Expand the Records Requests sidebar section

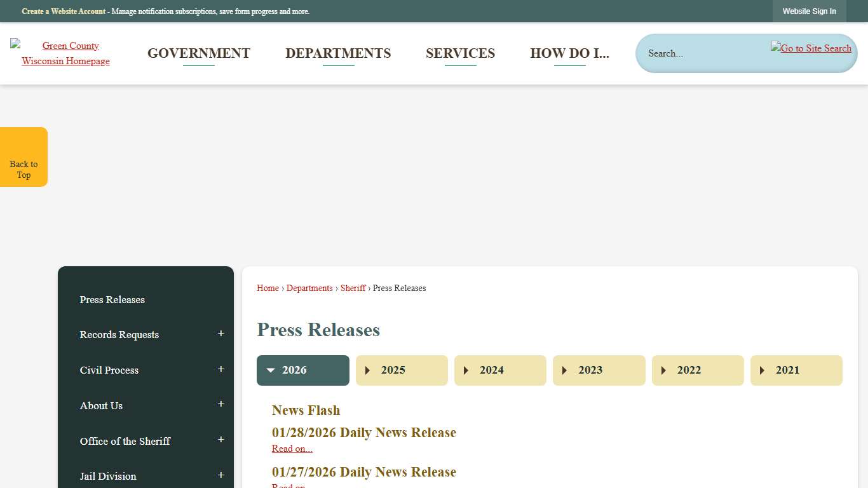pyautogui.click(x=220, y=333)
